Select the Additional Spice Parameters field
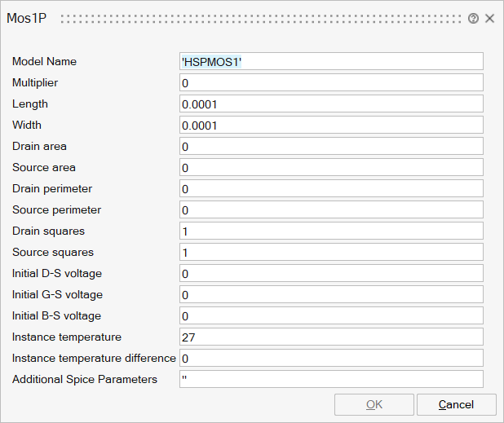This screenshot has width=504, height=423. pyautogui.click(x=331, y=379)
